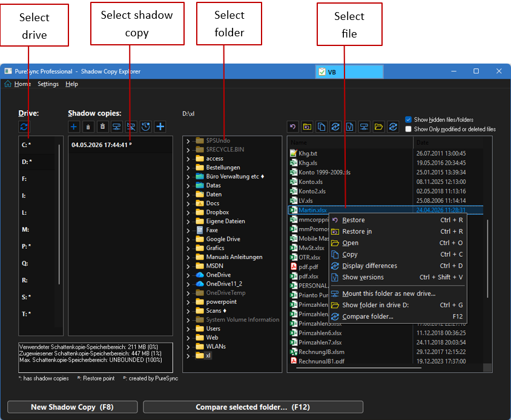Select the Manuals Anleitungen folder
511x420 pixels.
(x=234, y=257)
